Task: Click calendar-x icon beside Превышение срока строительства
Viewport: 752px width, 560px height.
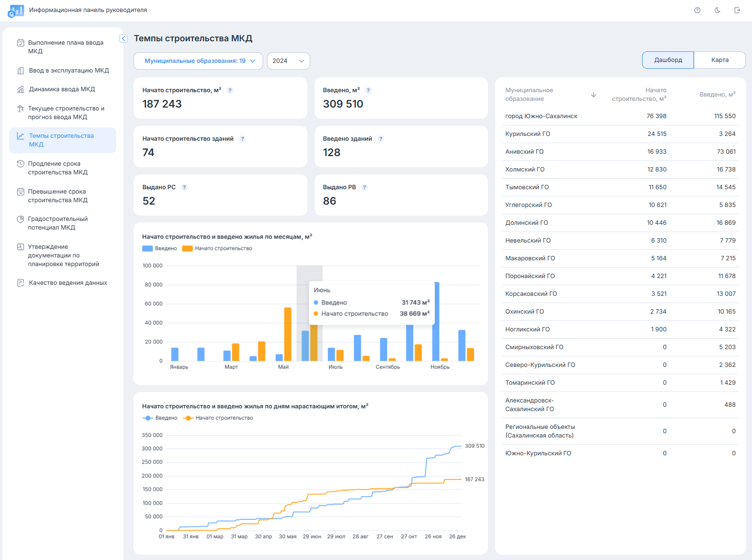Action: (21, 192)
